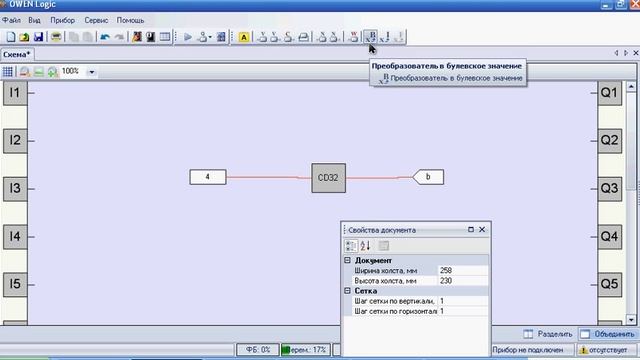Screen dimensions: 640x360
Task: Open the variable table icon in the toolbar
Action: [x=165, y=37]
